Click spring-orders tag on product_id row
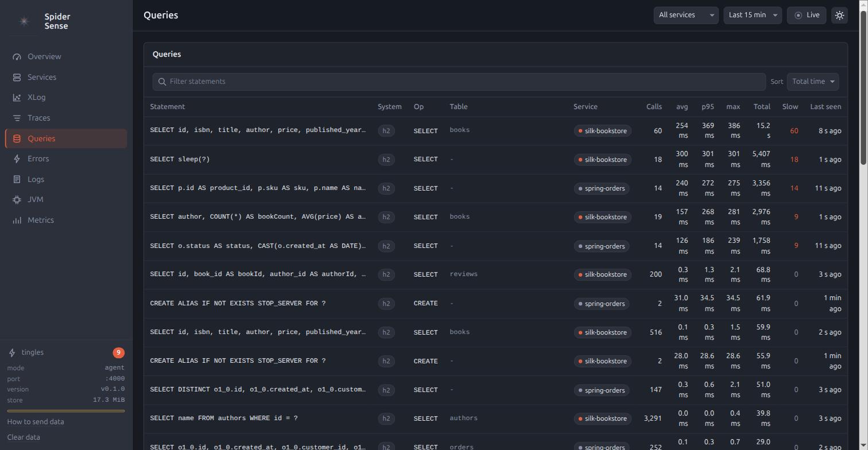Screen dimensions: 868x450 point(602,188)
